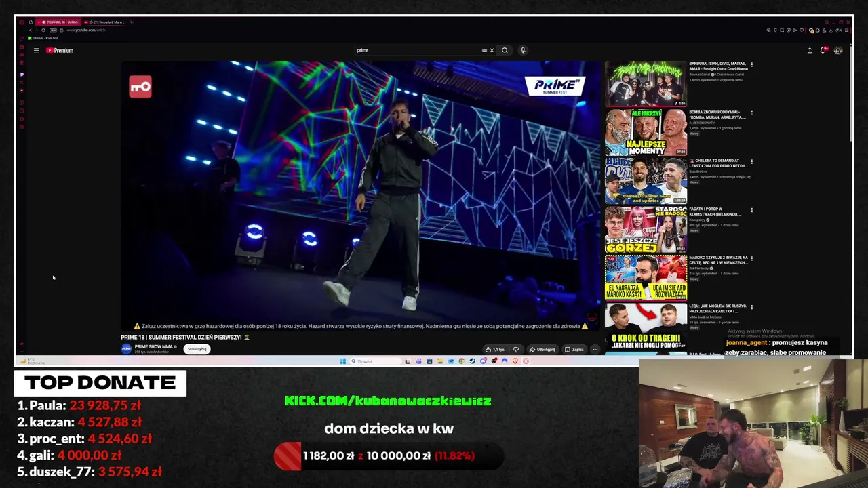Image resolution: width=868 pixels, height=488 pixels.
Task: Open Steam from the Windows taskbar
Action: [x=472, y=361]
